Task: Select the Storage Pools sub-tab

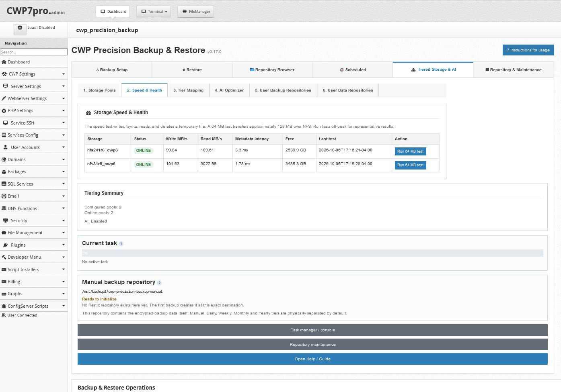Action: pos(99,90)
